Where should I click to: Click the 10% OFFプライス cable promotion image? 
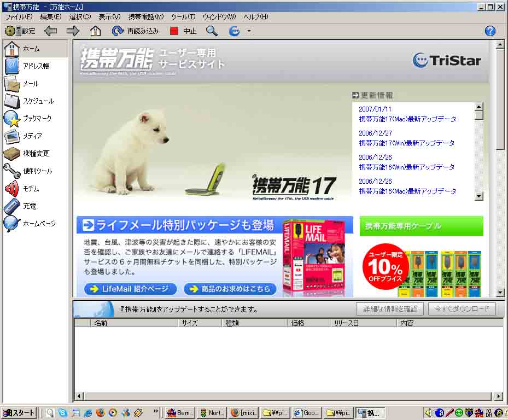[422, 270]
